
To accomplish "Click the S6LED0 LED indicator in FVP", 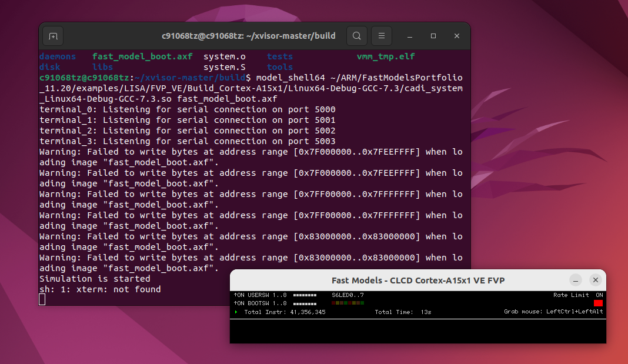I will pyautogui.click(x=333, y=302).
